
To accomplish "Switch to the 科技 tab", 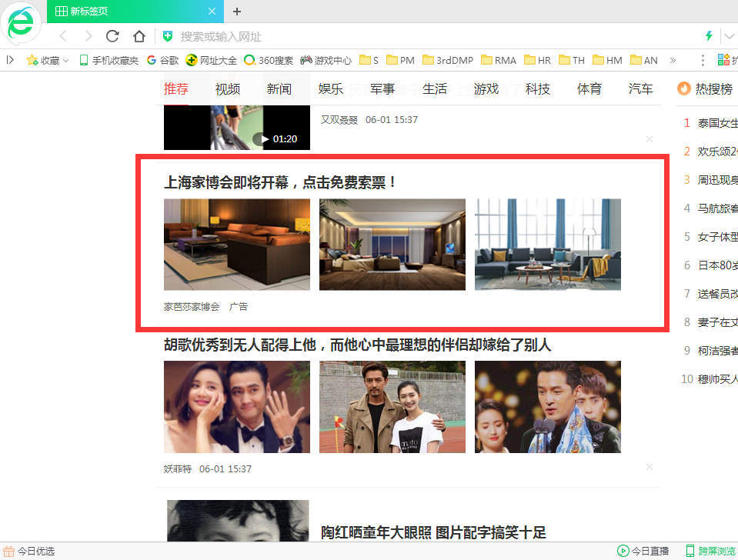I will point(538,88).
